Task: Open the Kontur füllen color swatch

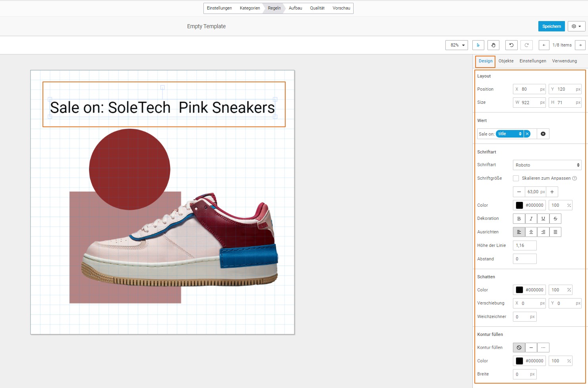Action: pos(519,361)
